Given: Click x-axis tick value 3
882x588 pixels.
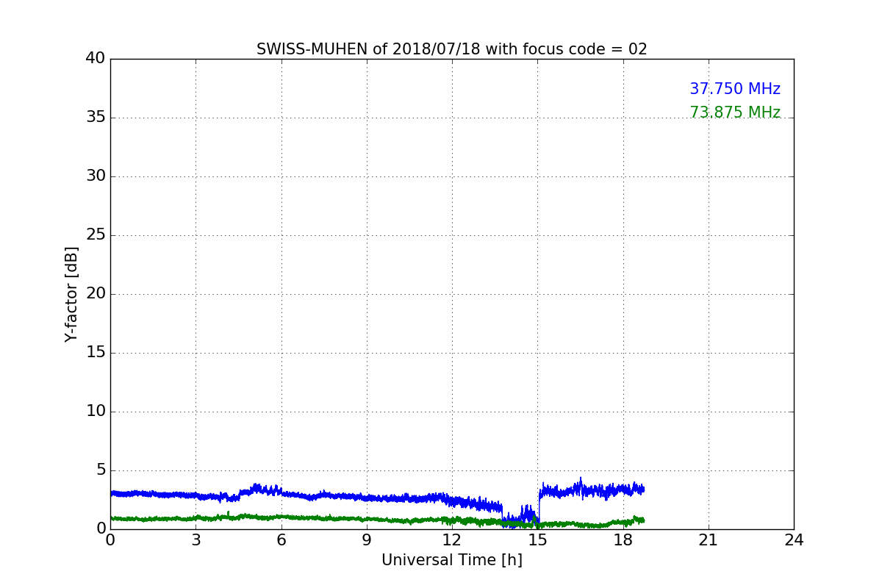Looking at the screenshot, I should 196,540.
